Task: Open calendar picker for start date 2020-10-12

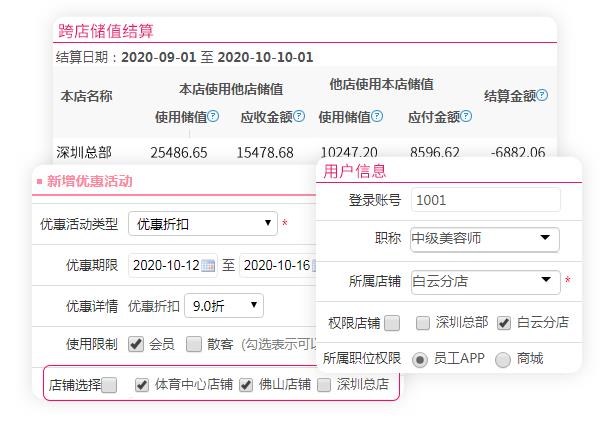Action: (208, 265)
